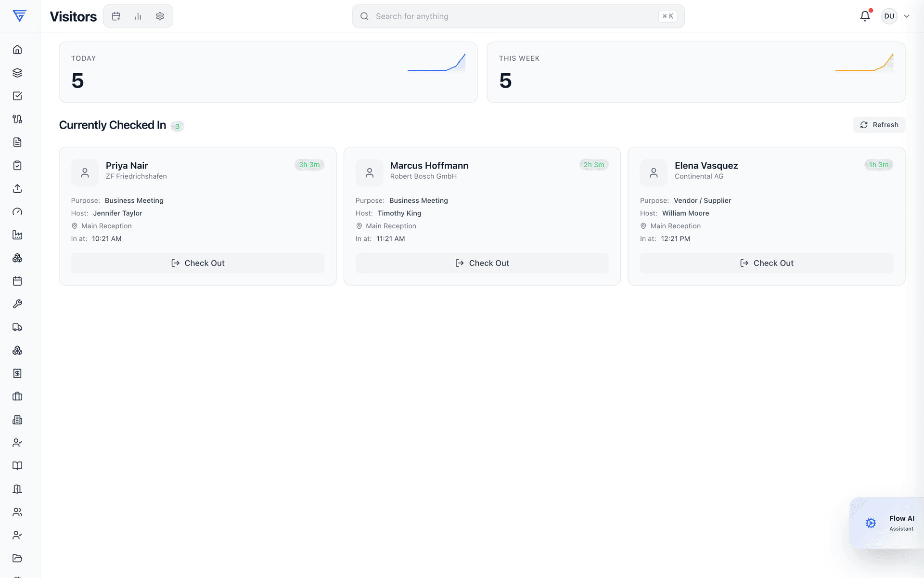Select the truck icon in sidebar
This screenshot has width=924, height=578.
click(17, 327)
